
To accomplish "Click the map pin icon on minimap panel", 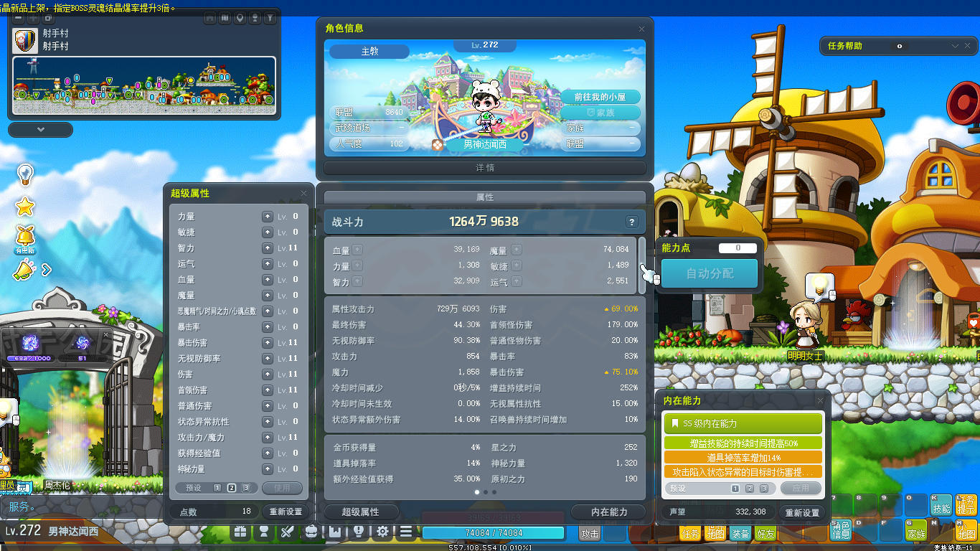I will pos(240,17).
